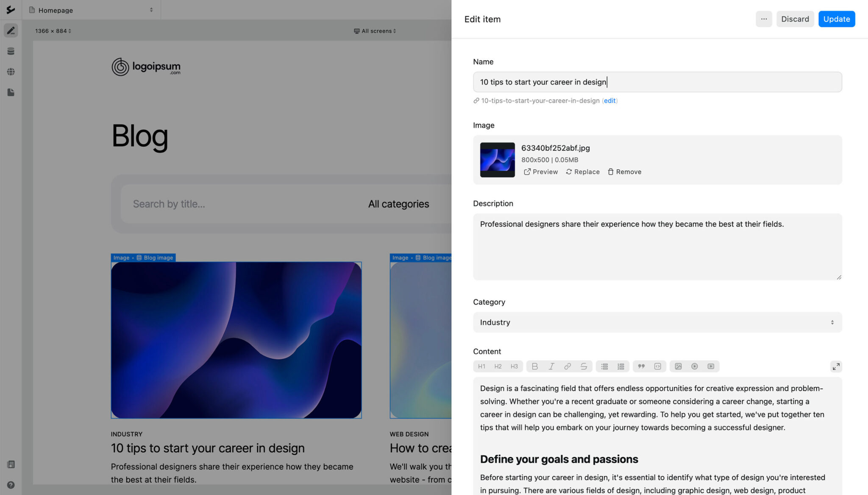
Task: Open the more options menu in Edit item
Action: pos(764,19)
